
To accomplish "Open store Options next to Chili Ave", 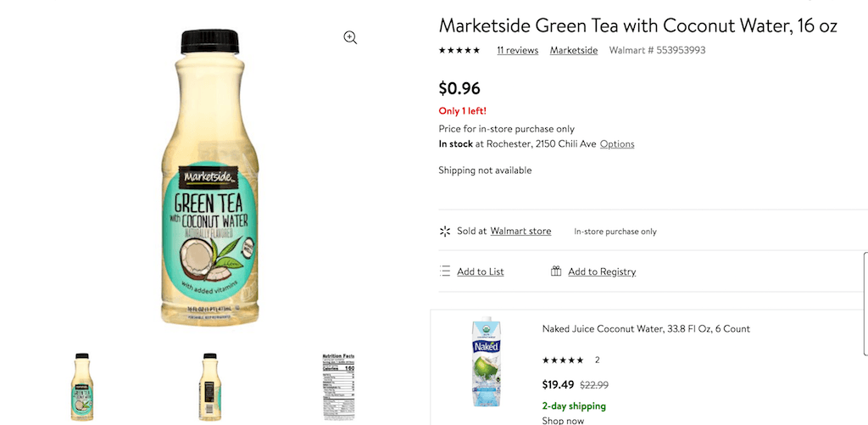I will click(x=617, y=144).
